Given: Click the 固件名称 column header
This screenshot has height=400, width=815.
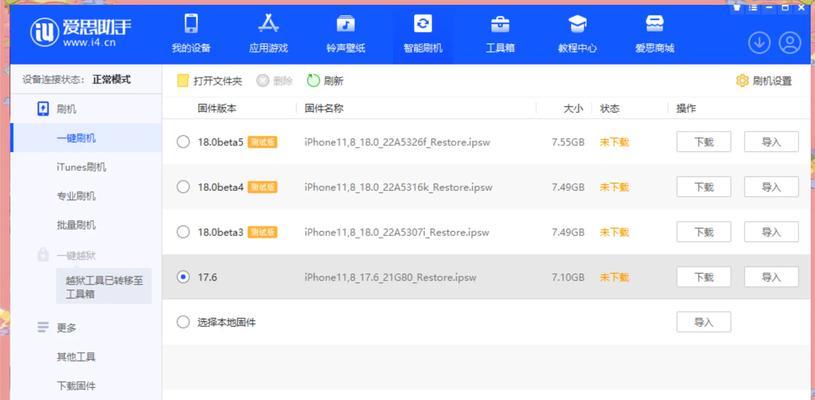Looking at the screenshot, I should click(x=324, y=109).
